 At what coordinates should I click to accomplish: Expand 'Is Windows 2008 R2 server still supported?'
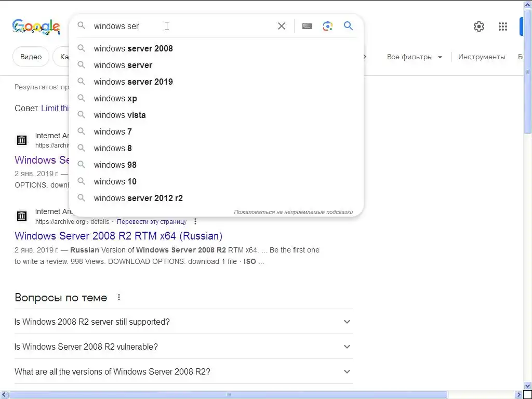coord(183,322)
